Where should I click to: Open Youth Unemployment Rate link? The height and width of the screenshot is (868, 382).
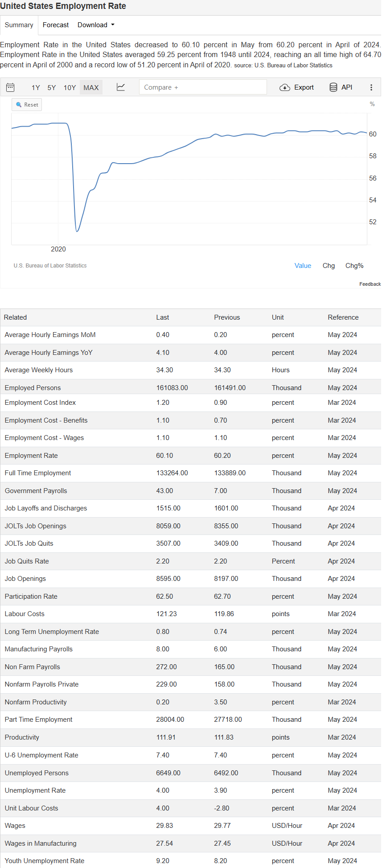45,861
